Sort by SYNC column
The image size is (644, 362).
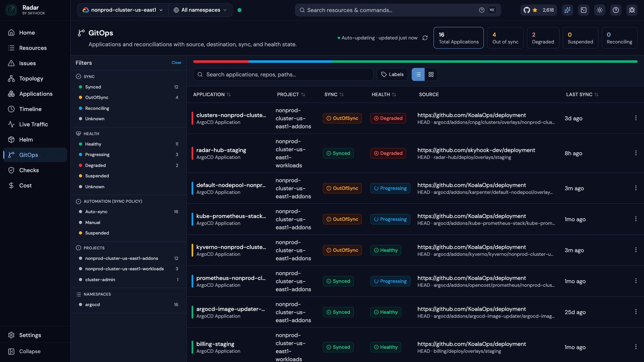[x=334, y=95]
